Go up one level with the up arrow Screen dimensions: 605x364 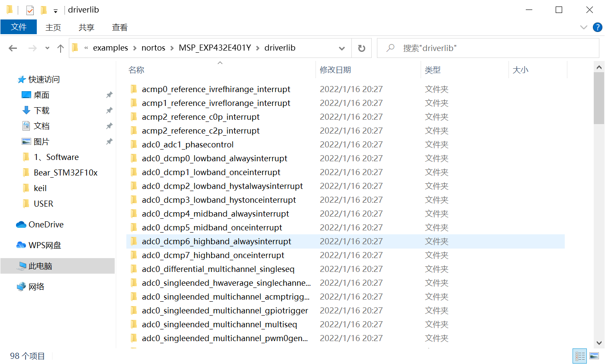tap(60, 48)
